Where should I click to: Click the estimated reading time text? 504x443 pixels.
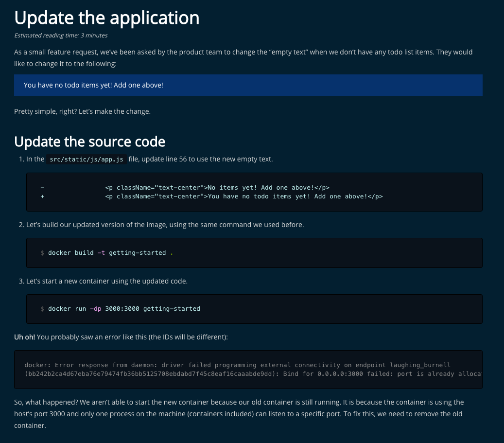coord(61,35)
